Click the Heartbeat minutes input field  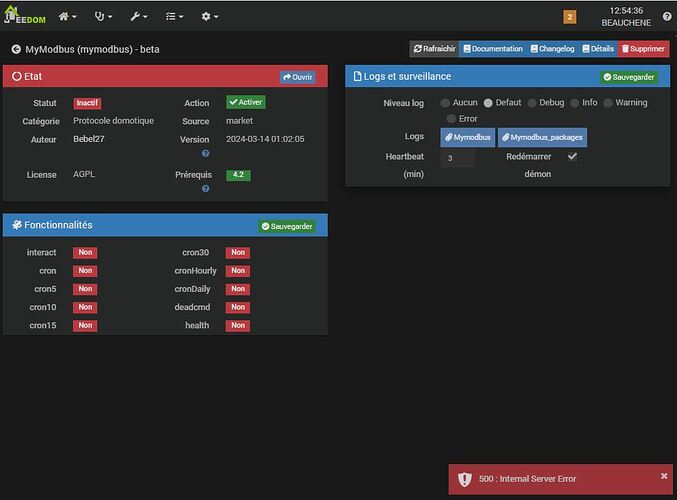(x=457, y=158)
